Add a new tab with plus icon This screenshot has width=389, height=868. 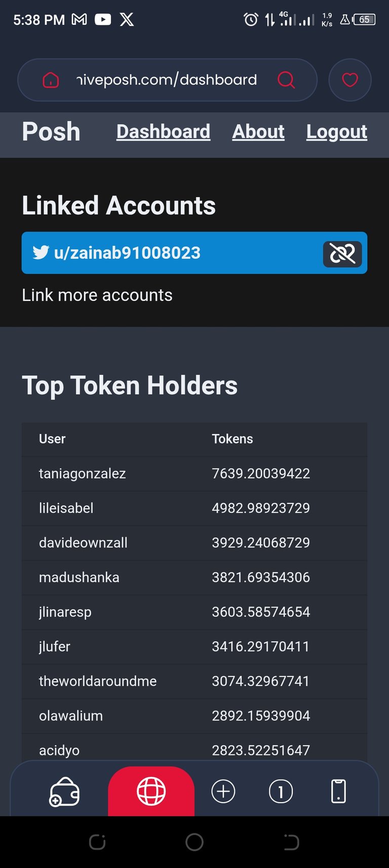[x=223, y=791]
